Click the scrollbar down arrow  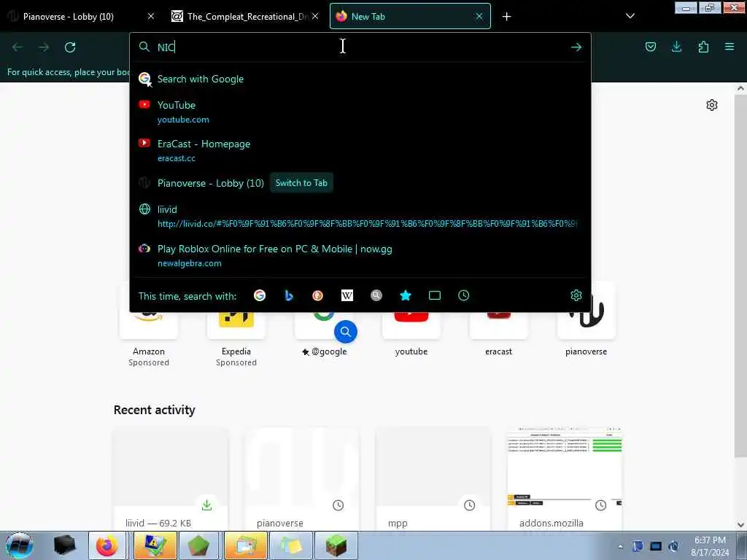tap(740, 525)
